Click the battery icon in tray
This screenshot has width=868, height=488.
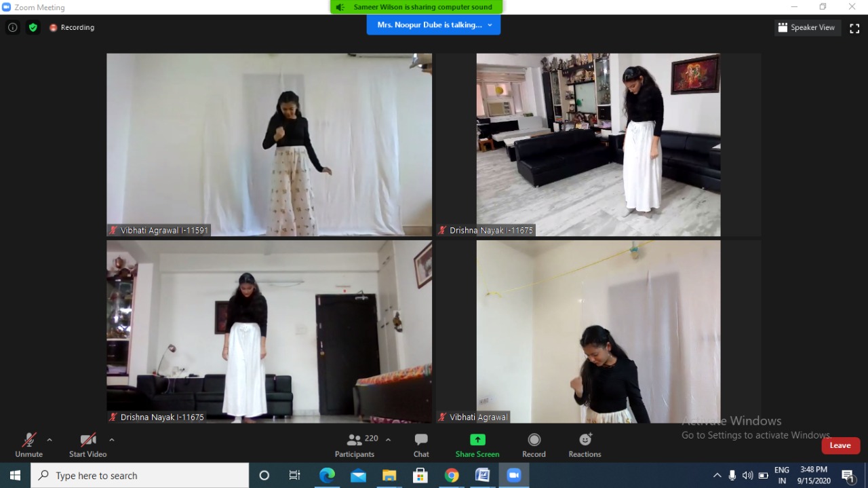[763, 475]
